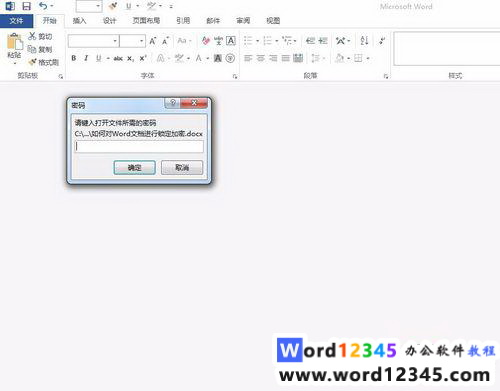Switch to the 插入 insert tab
This screenshot has width=500, height=391.
80,21
